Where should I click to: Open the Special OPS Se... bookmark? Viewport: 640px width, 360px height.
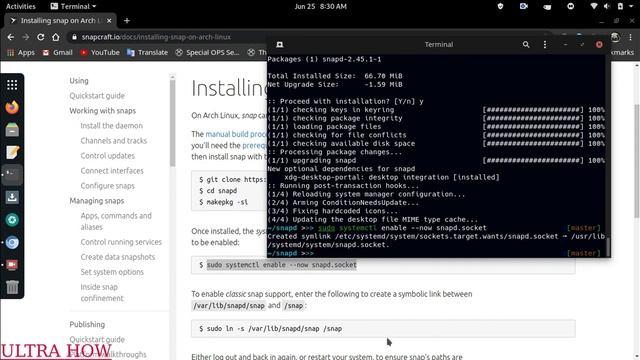tap(207, 52)
